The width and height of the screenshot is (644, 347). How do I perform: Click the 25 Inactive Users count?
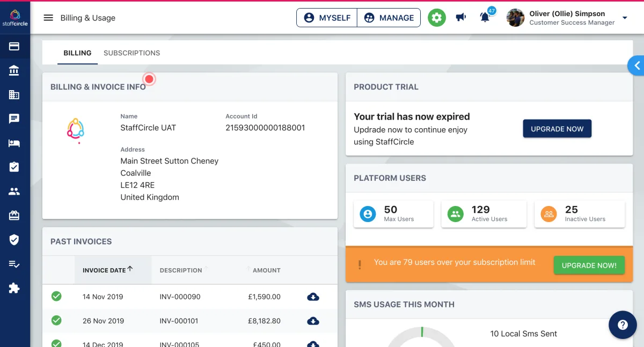tap(572, 210)
